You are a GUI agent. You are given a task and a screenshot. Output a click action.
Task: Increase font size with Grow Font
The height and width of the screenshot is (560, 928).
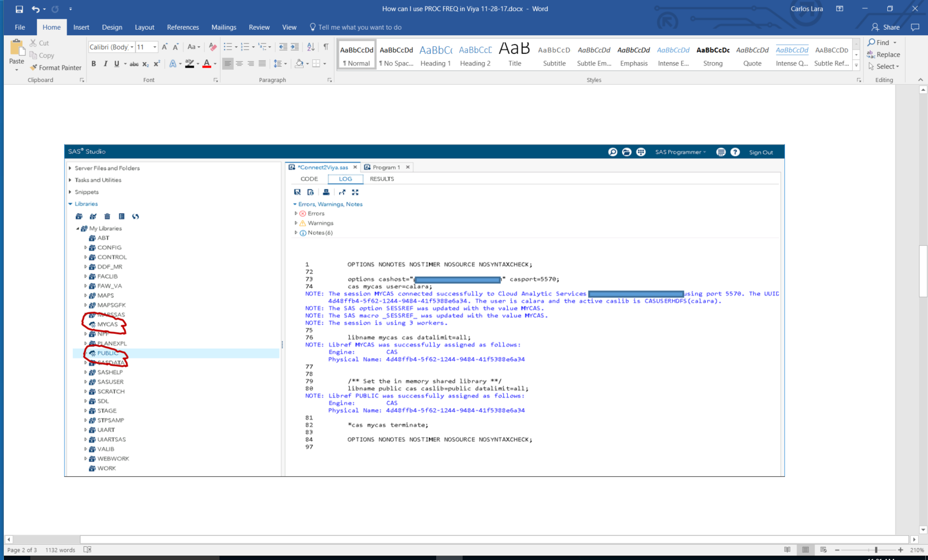(x=164, y=47)
